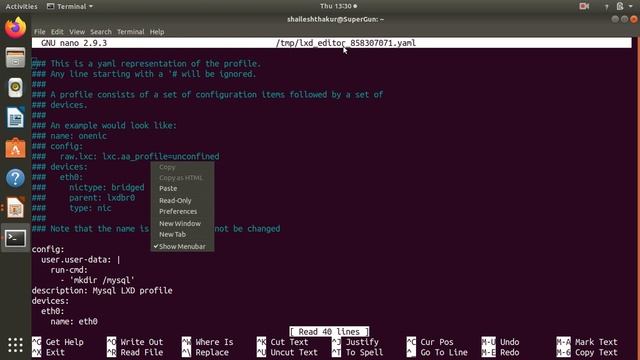The image size is (640, 360).
Task: Click the screen recording indicator icon
Action: coord(584,6)
